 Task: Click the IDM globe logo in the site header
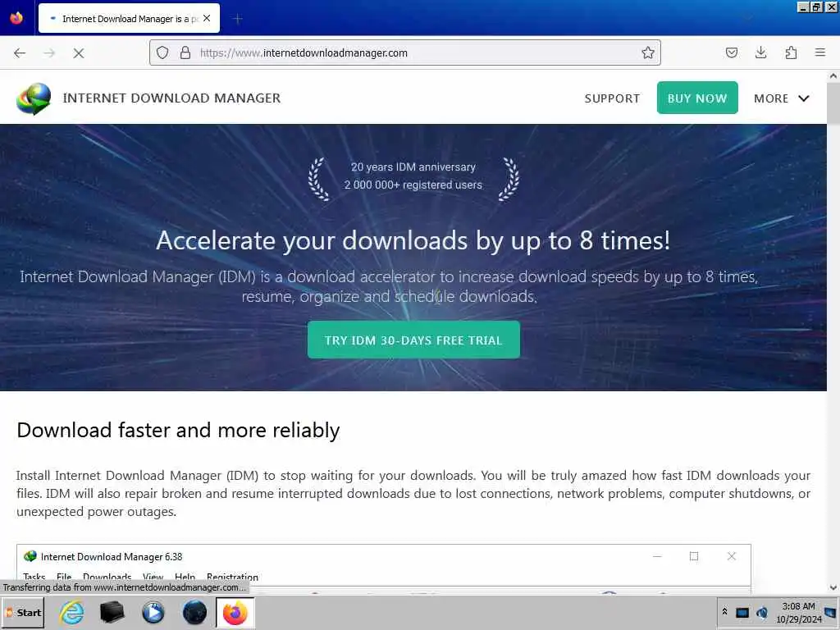(33, 98)
